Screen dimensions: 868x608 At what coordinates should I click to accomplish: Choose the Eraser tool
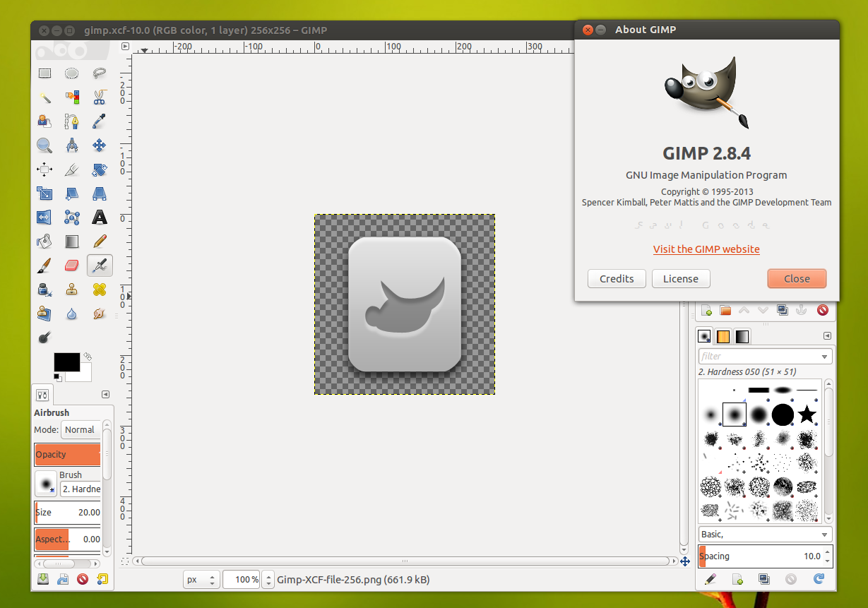click(71, 266)
